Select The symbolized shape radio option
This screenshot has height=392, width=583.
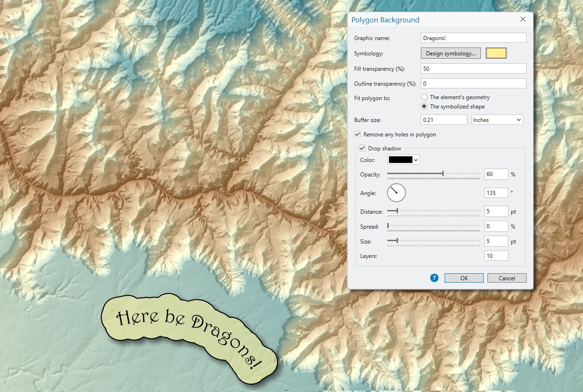424,107
